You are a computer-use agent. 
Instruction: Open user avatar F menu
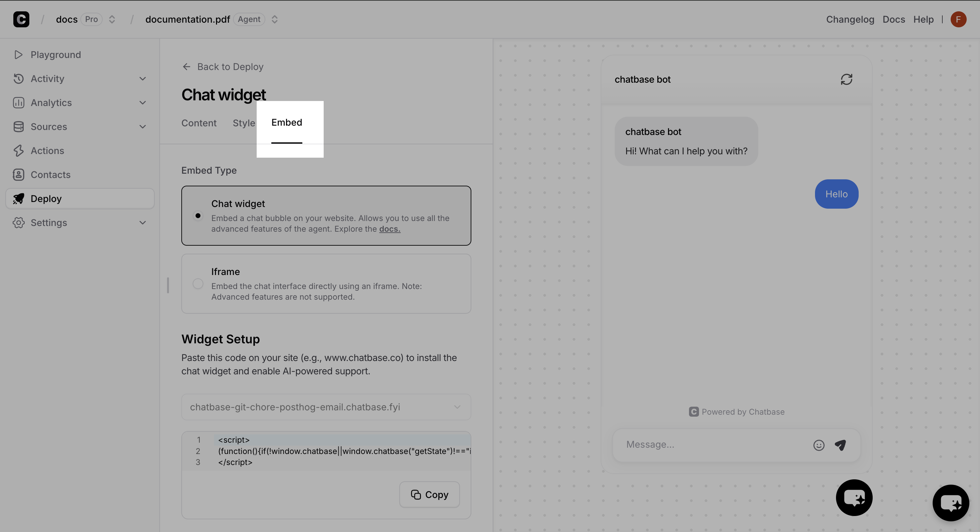(958, 19)
